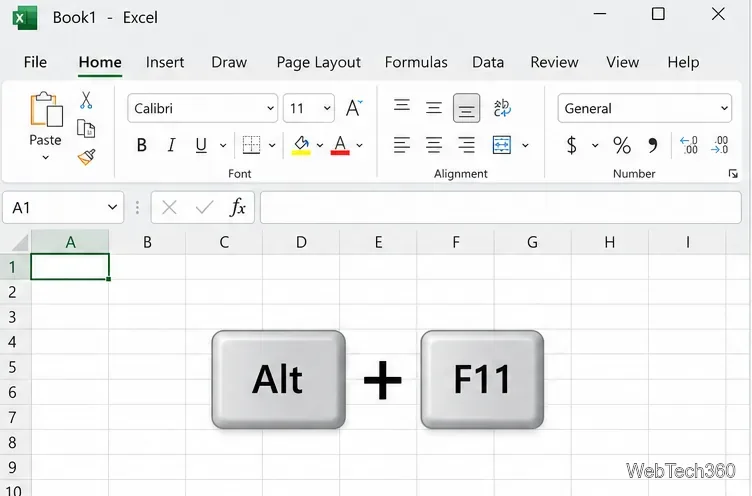The height and width of the screenshot is (496, 752).
Task: Expand the Borders dropdown arrow
Action: [x=272, y=145]
